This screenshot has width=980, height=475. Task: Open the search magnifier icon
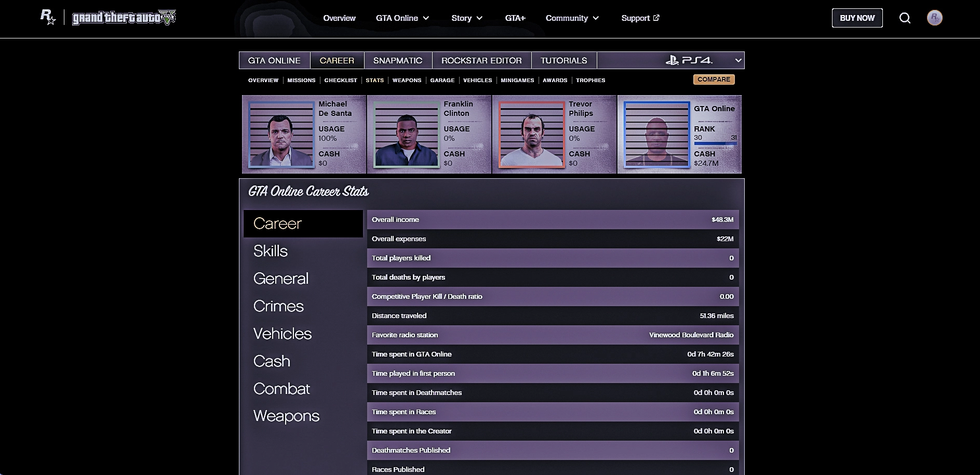905,18
